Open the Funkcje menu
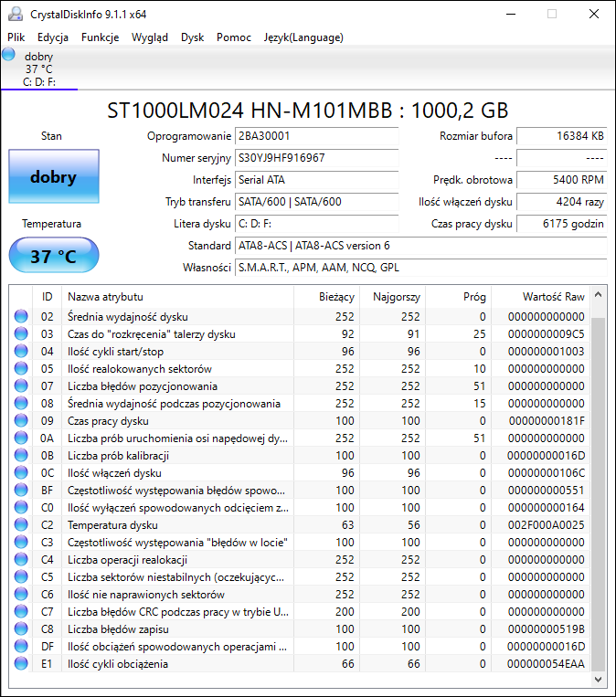Screen dimensions: 616x697 point(100,37)
